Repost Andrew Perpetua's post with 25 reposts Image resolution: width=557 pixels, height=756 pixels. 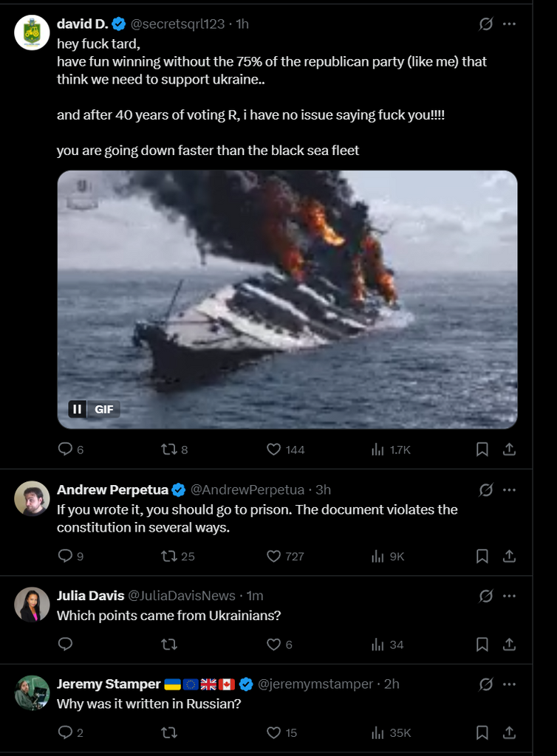pos(169,556)
